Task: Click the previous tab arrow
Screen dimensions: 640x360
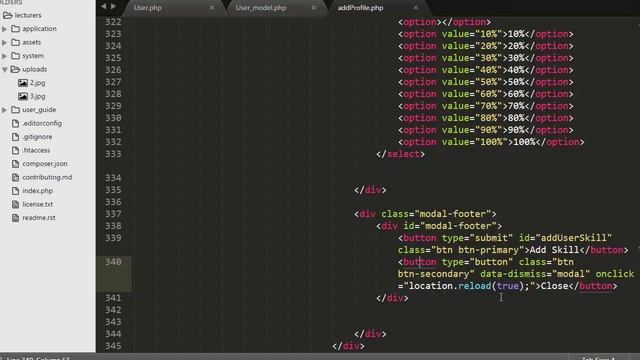Action: click(x=103, y=7)
